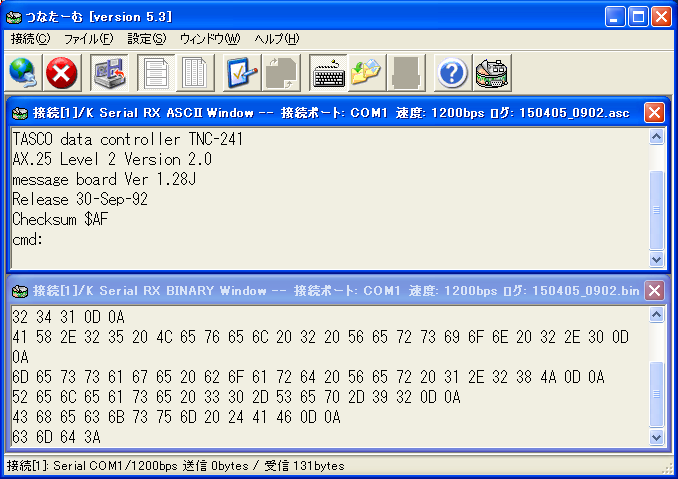Click the 'cmd:' prompt line

[x=27, y=240]
